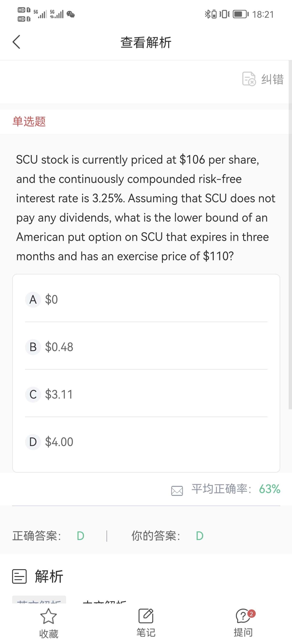Tap the 纠错 text label
292x644 pixels.
tap(272, 79)
